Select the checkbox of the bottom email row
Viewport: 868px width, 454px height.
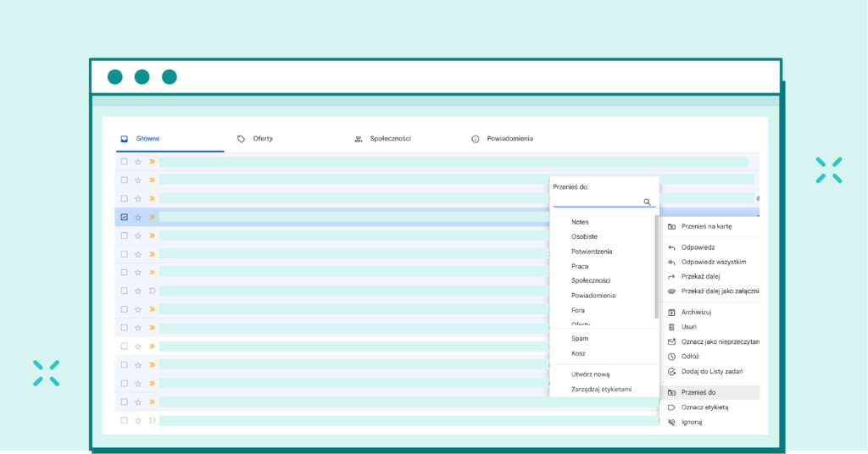(x=124, y=420)
